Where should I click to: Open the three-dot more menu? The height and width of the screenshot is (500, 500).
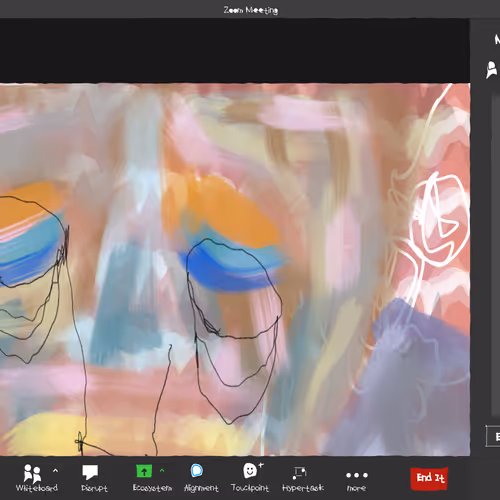pyautogui.click(x=357, y=475)
